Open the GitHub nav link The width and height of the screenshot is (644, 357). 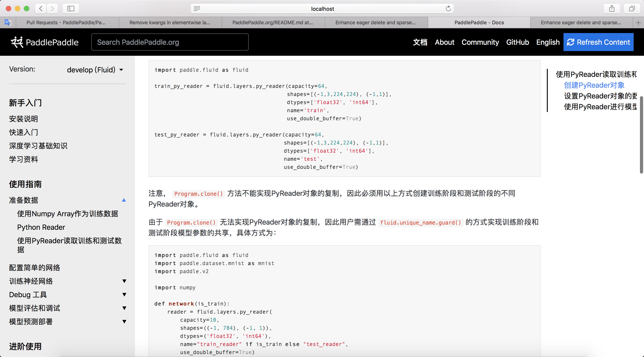(x=517, y=42)
